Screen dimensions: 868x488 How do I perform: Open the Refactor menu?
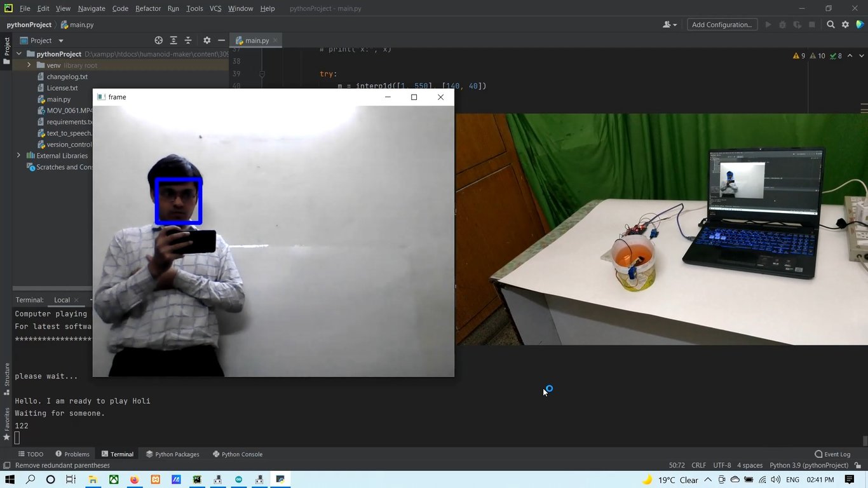148,8
